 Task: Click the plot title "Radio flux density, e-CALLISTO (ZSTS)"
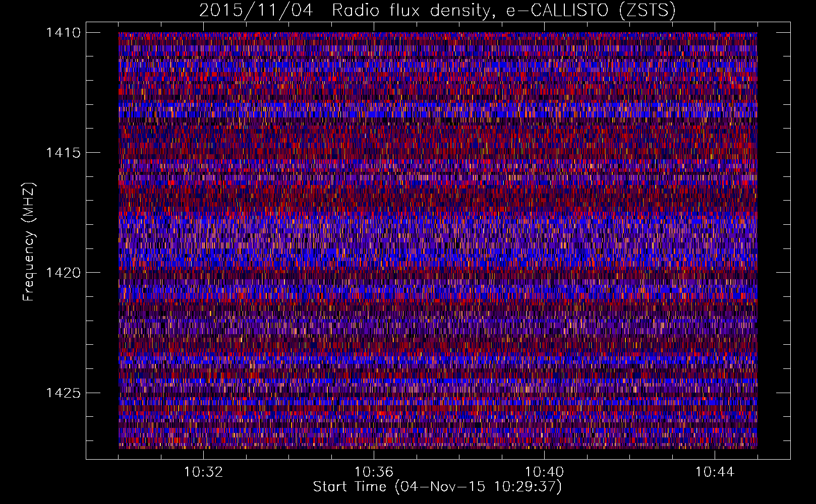[x=503, y=10]
